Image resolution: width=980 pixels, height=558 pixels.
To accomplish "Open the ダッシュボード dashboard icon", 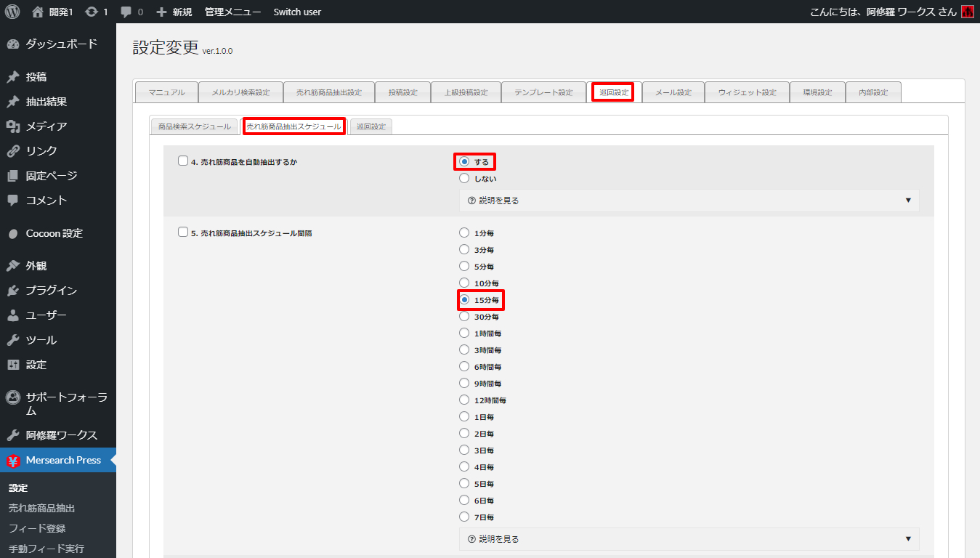I will tap(12, 44).
